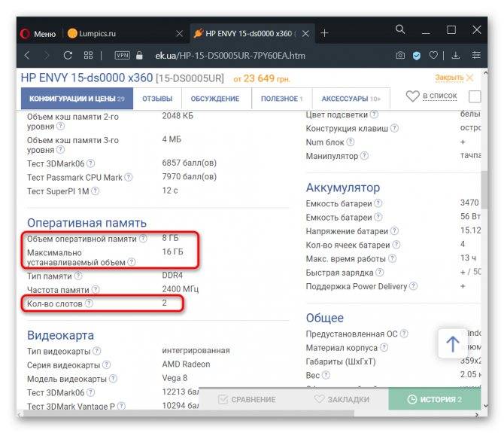Click help icon beside Цвет подсветки
This screenshot has width=504, height=433.
[x=374, y=114]
